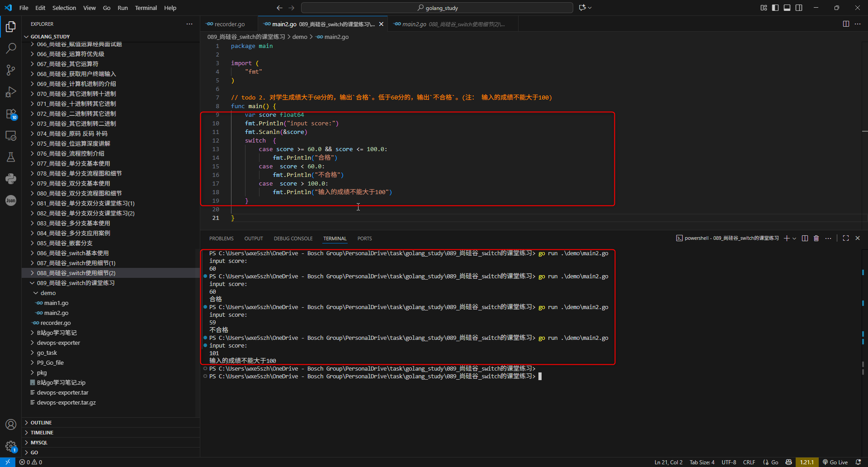
Task: Switch to the DEBUG CONSOLE tab
Action: 293,238
